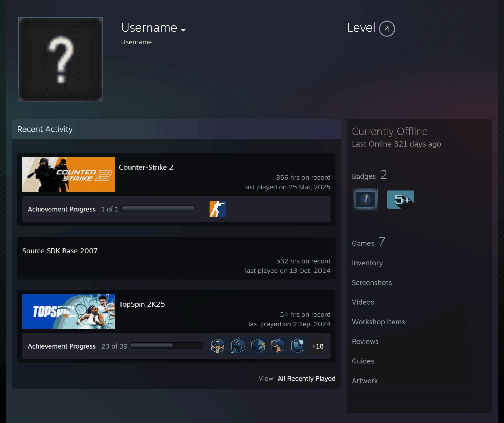Open the Source SDK Base 2007 link
The height and width of the screenshot is (423, 504).
point(60,251)
